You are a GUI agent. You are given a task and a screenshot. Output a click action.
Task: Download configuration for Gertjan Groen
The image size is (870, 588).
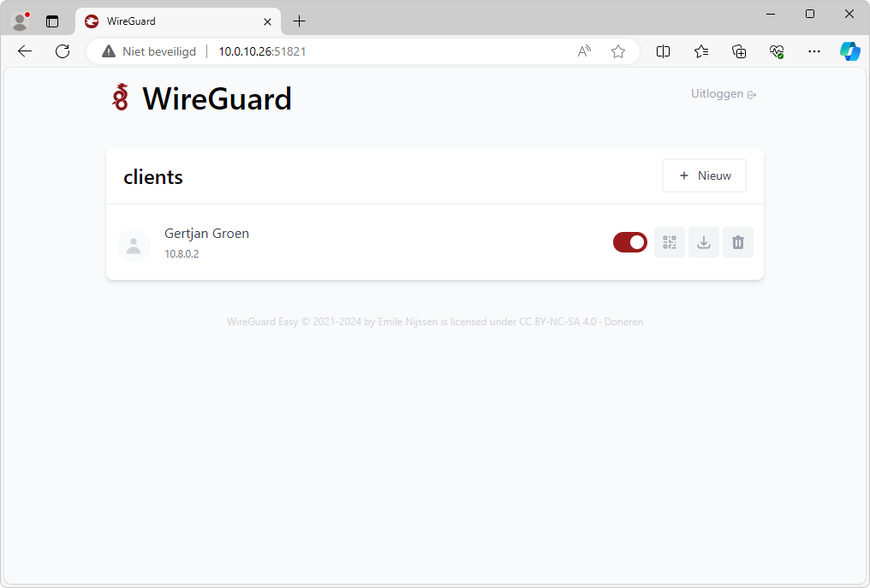(x=704, y=242)
